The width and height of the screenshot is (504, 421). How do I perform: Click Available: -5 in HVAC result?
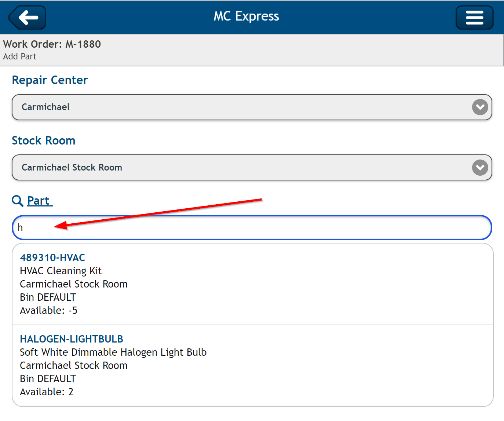(x=48, y=310)
